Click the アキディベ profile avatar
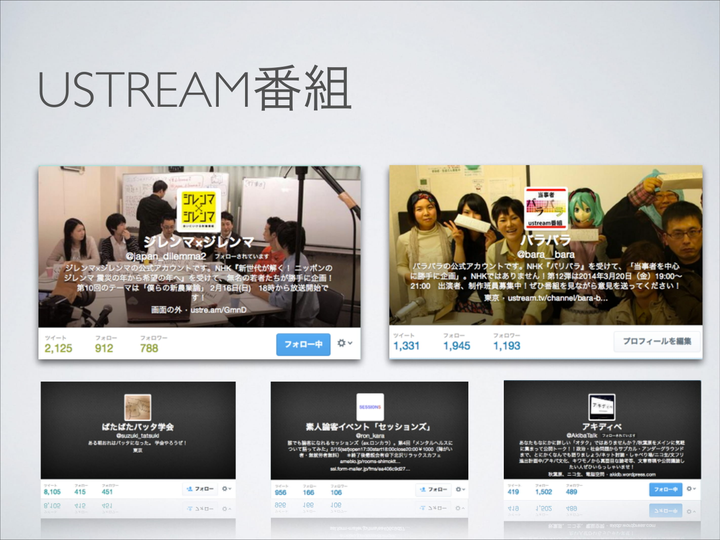Viewport: 720px width, 540px height. point(602,406)
